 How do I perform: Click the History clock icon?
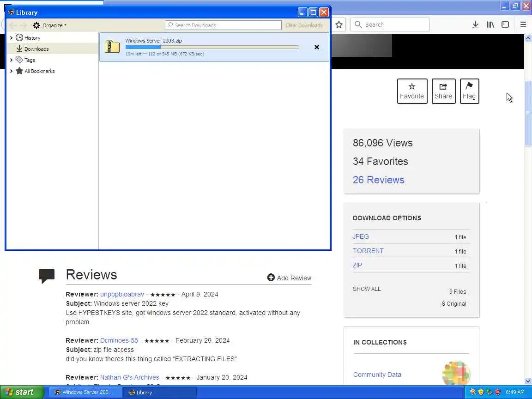pos(19,38)
